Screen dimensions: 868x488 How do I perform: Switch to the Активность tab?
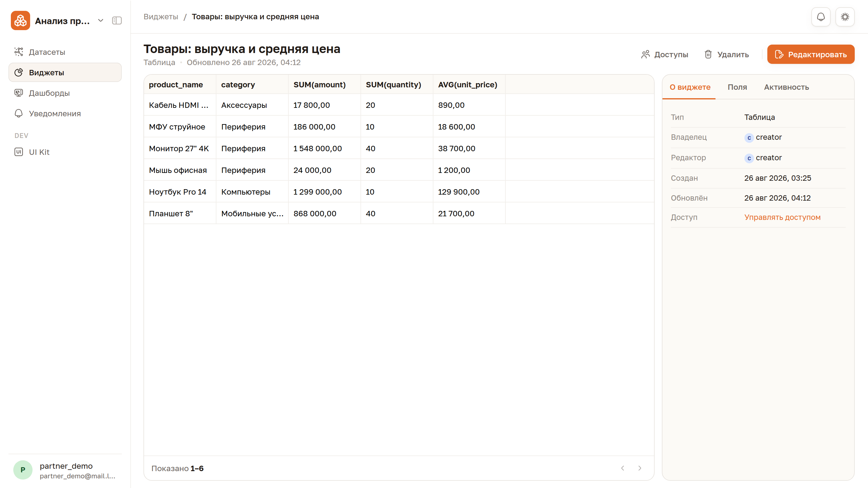[786, 87]
